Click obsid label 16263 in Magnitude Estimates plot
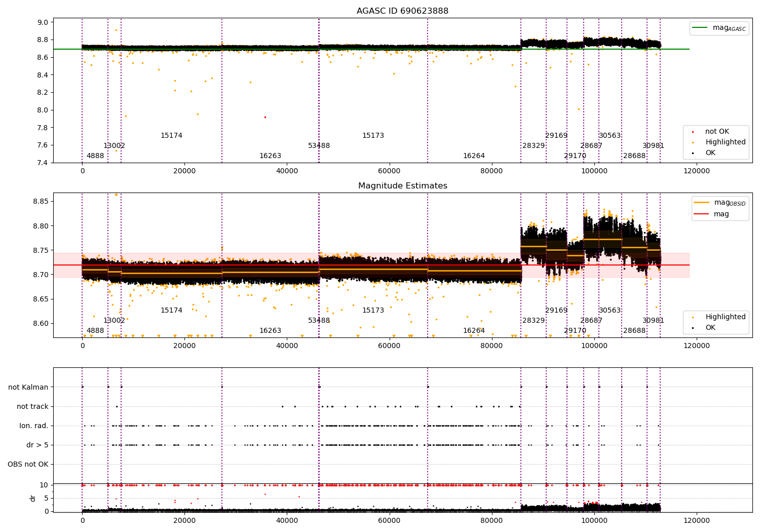This screenshot has width=760, height=532. 270,331
